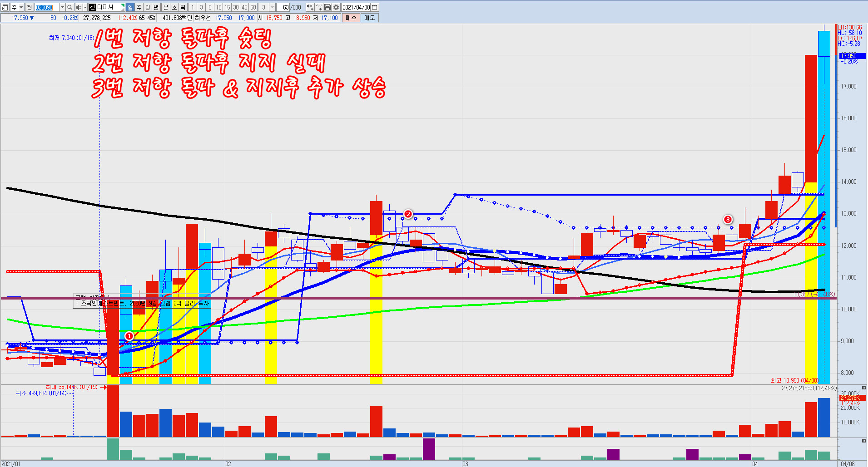Click the 매수 buy button
868x467 pixels.
click(351, 18)
